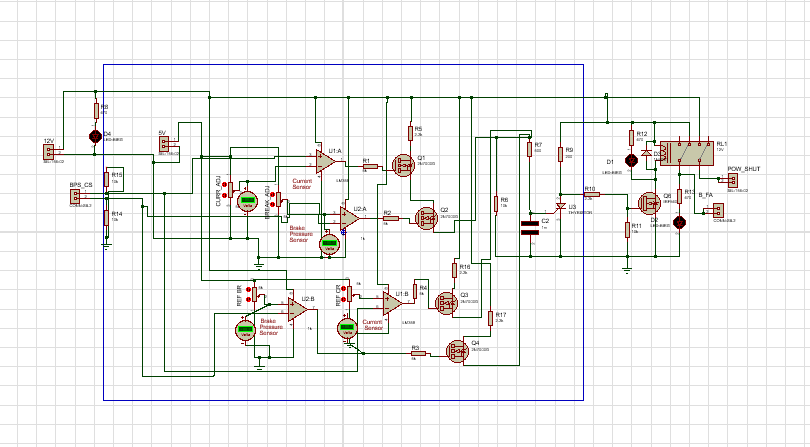This screenshot has height=447, width=810.
Task: Select the BPS_CS connector
Action: 75,196
